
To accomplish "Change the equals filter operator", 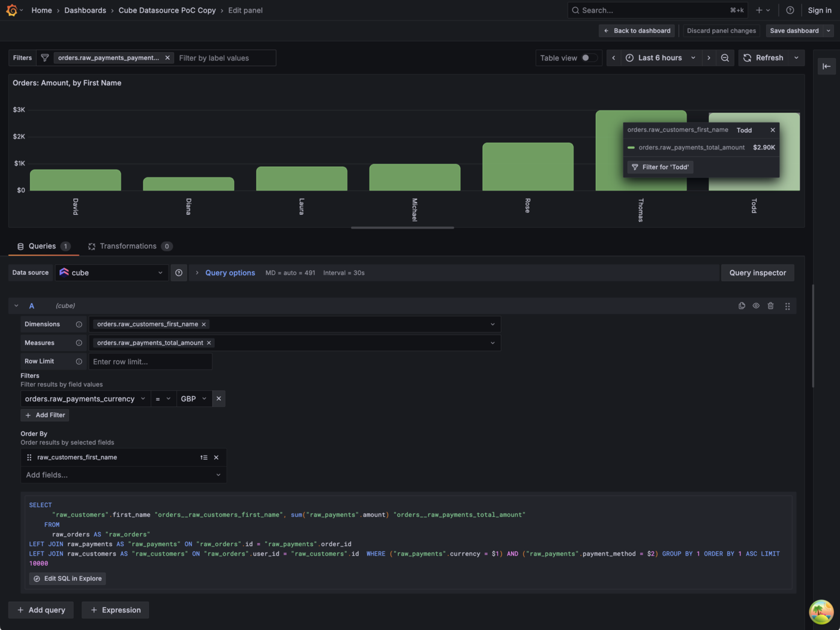I will click(163, 399).
